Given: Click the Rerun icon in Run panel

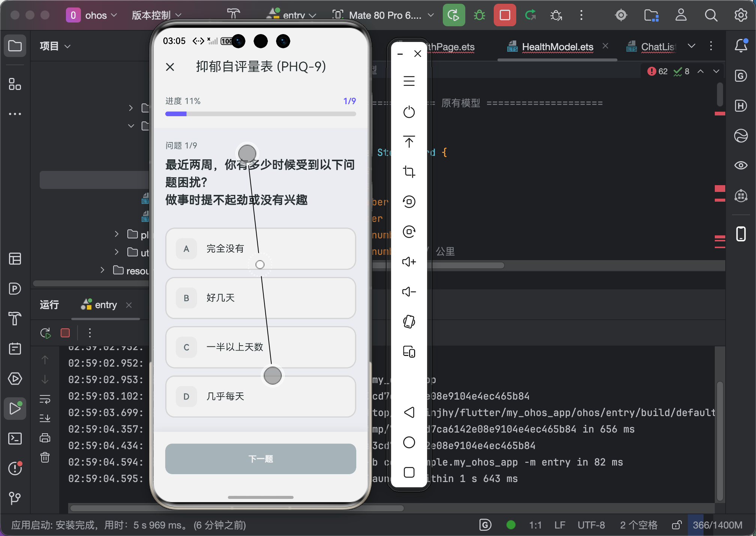Looking at the screenshot, I should point(46,333).
